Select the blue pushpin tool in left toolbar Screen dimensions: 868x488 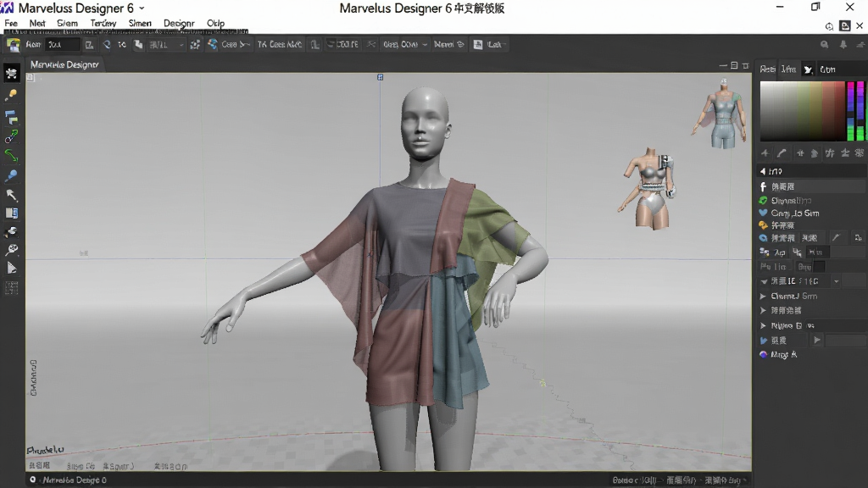pos(11,176)
